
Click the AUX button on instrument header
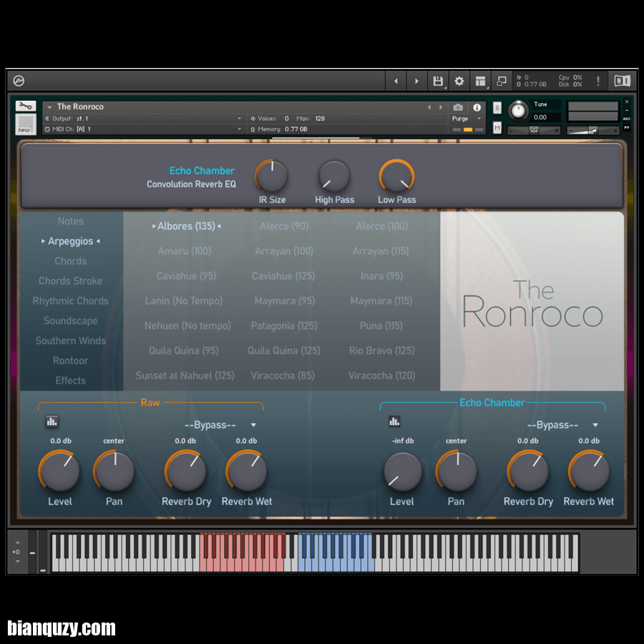(627, 119)
